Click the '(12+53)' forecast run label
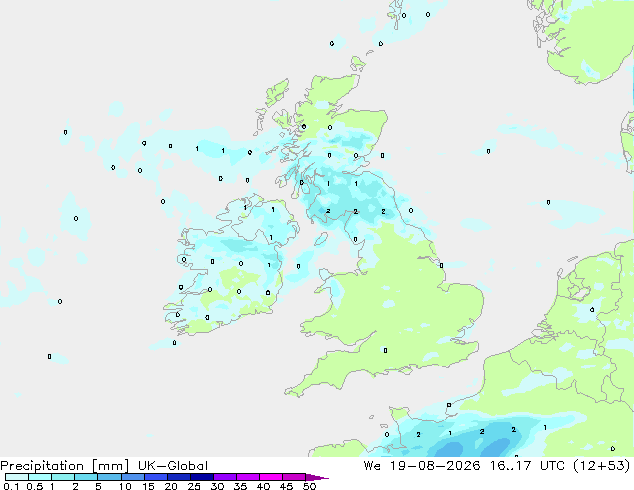This screenshot has height=490, width=634. (x=602, y=466)
